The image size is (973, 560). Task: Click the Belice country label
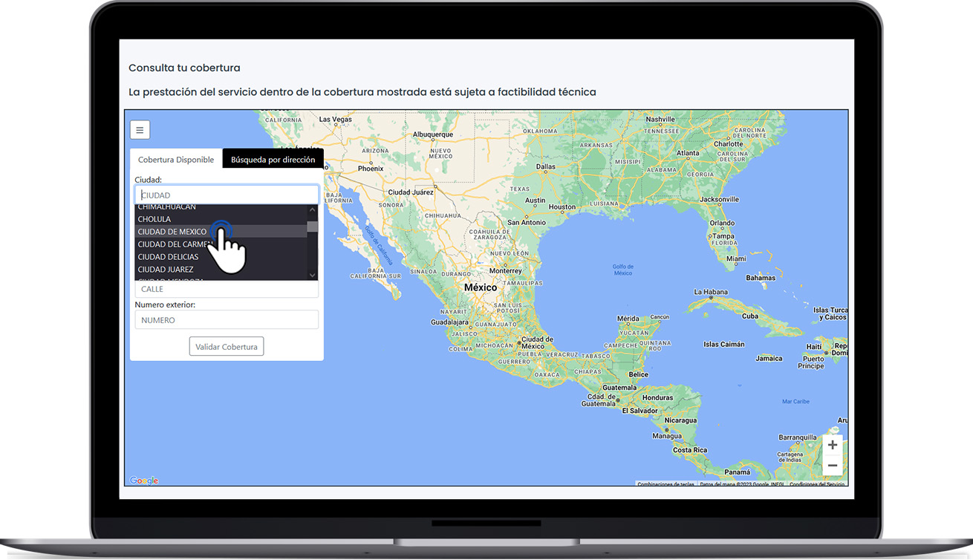click(x=639, y=374)
